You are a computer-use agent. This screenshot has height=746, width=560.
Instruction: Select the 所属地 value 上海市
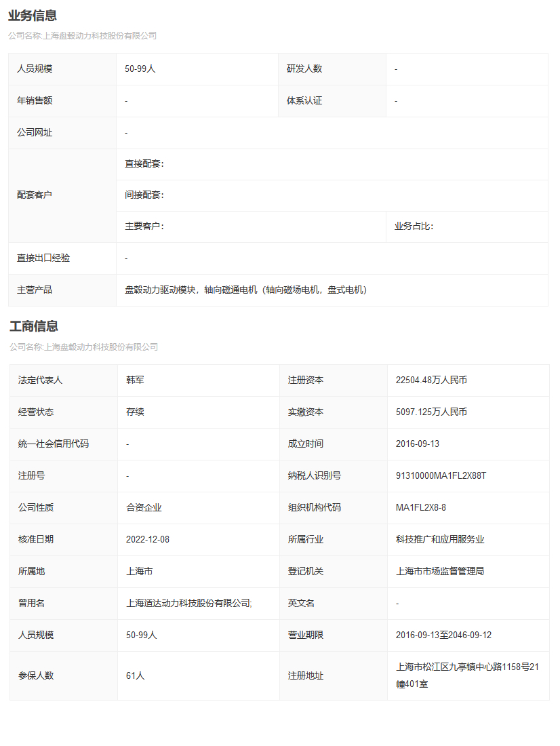[140, 572]
